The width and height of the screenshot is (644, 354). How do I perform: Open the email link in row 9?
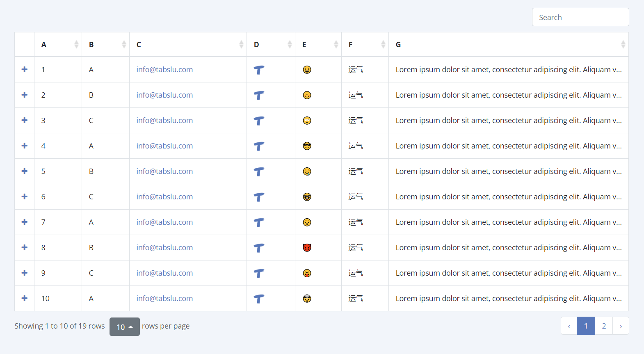pyautogui.click(x=164, y=273)
